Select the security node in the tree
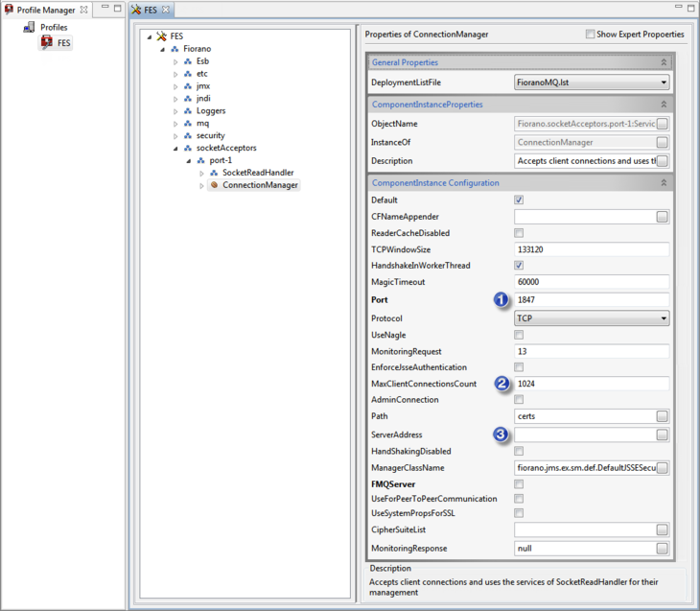Image resolution: width=700 pixels, height=611 pixels. [x=210, y=136]
